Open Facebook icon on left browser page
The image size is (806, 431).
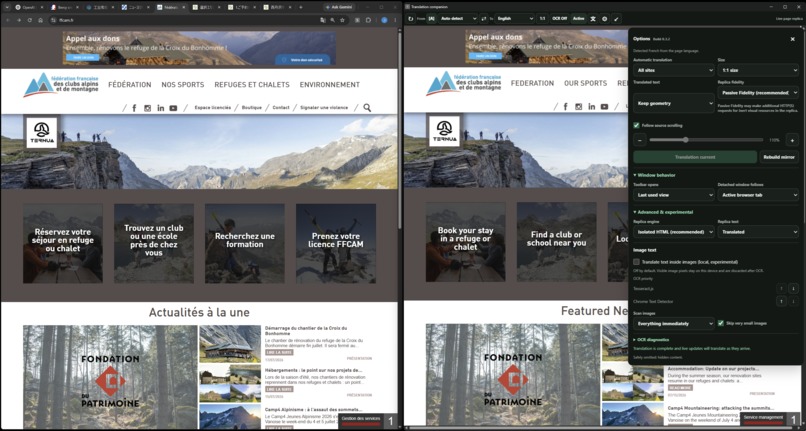[134, 108]
